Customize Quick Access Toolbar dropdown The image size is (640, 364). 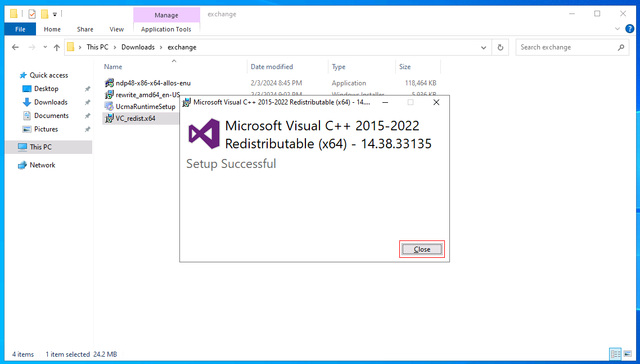tap(55, 14)
